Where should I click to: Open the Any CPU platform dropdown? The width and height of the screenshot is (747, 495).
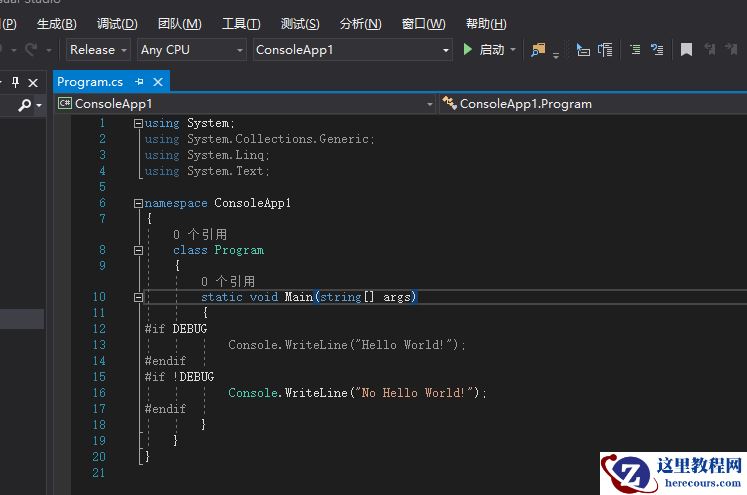coord(192,49)
